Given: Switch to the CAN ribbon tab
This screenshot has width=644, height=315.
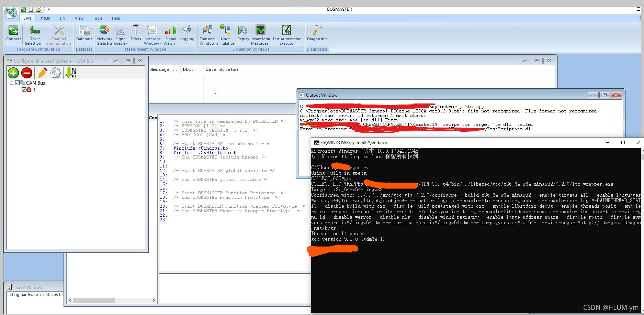Looking at the screenshot, I should [27, 18].
